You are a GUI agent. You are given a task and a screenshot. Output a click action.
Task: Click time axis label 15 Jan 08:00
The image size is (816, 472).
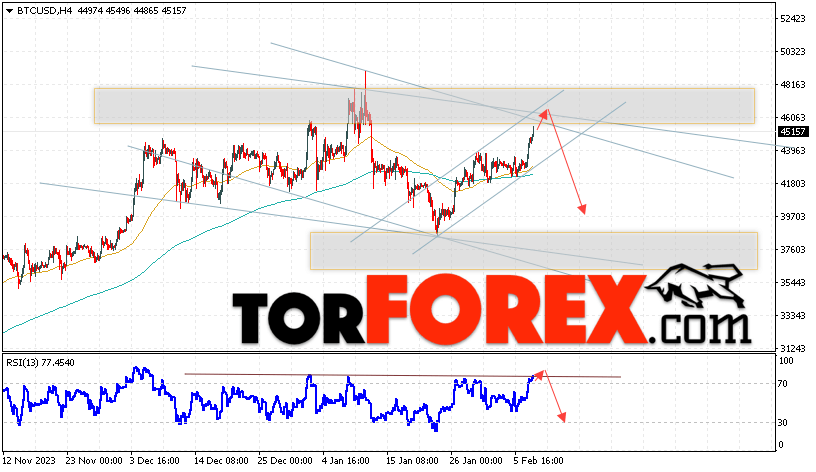point(413,461)
